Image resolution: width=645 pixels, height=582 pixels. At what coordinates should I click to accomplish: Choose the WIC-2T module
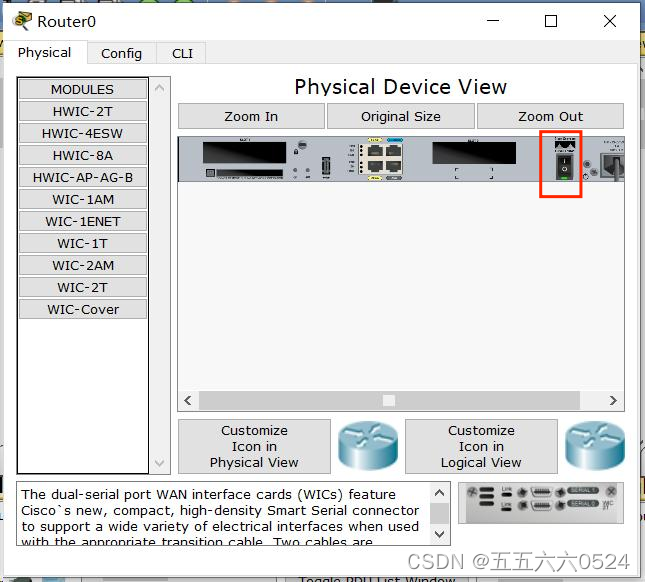click(83, 288)
